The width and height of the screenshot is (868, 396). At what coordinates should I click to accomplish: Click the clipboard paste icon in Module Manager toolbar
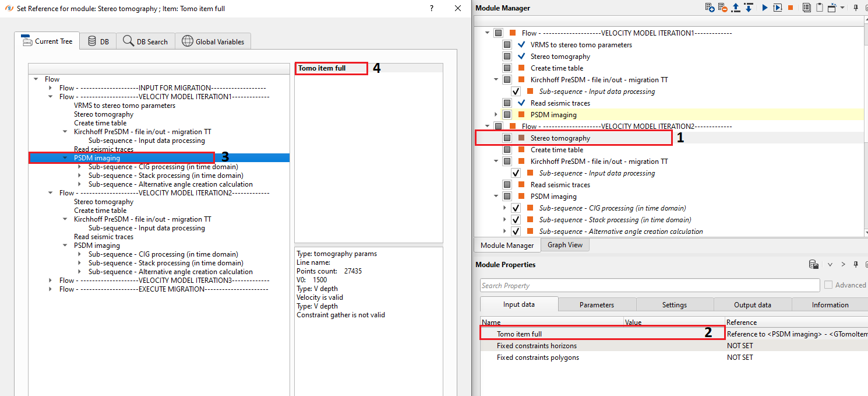(x=819, y=8)
